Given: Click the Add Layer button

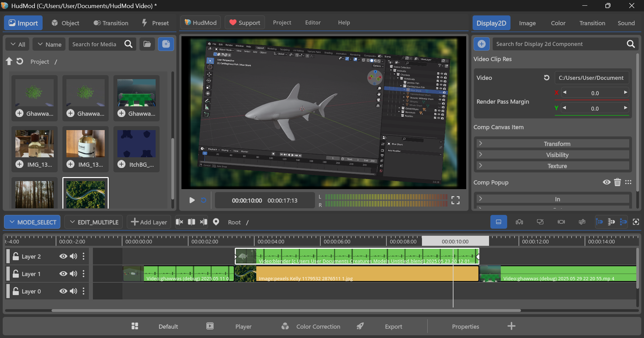Looking at the screenshot, I should [x=149, y=222].
